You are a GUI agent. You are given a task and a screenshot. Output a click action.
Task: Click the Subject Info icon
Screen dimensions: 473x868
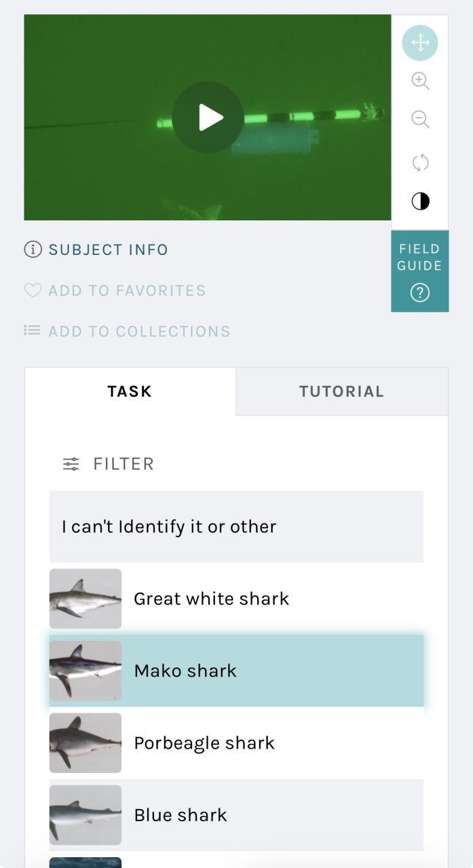click(33, 250)
